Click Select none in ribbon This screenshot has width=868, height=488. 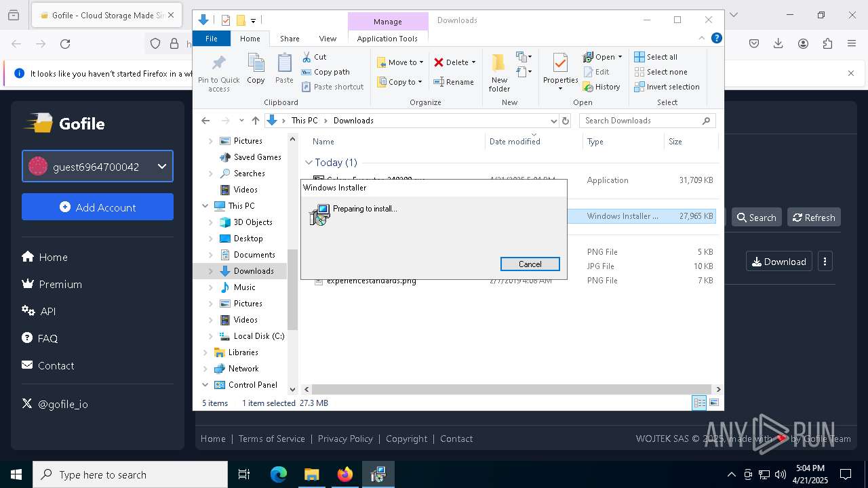point(661,72)
